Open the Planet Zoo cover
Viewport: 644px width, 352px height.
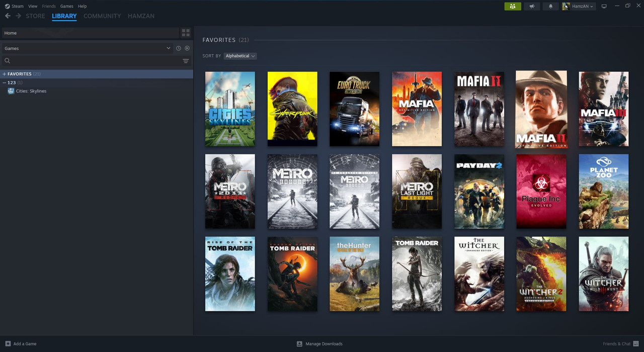tap(604, 192)
